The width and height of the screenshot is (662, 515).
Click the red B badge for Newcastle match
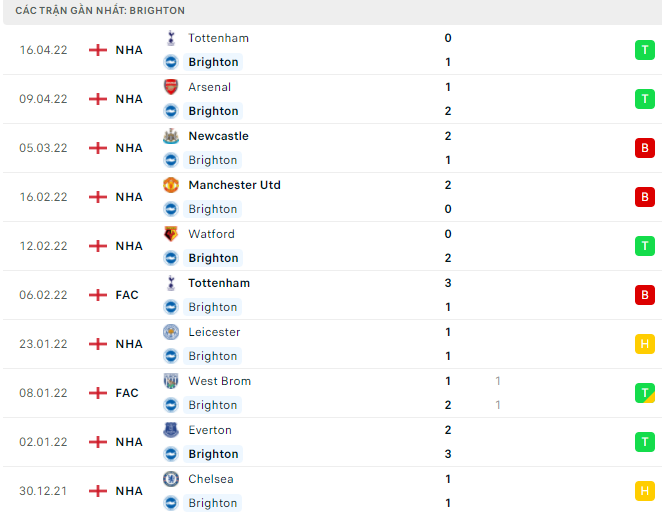point(645,148)
